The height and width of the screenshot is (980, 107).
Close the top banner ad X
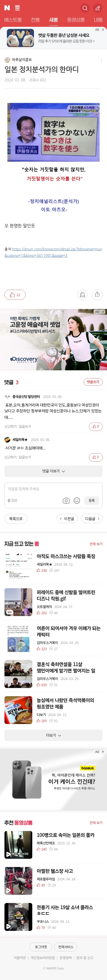click(103, 30)
